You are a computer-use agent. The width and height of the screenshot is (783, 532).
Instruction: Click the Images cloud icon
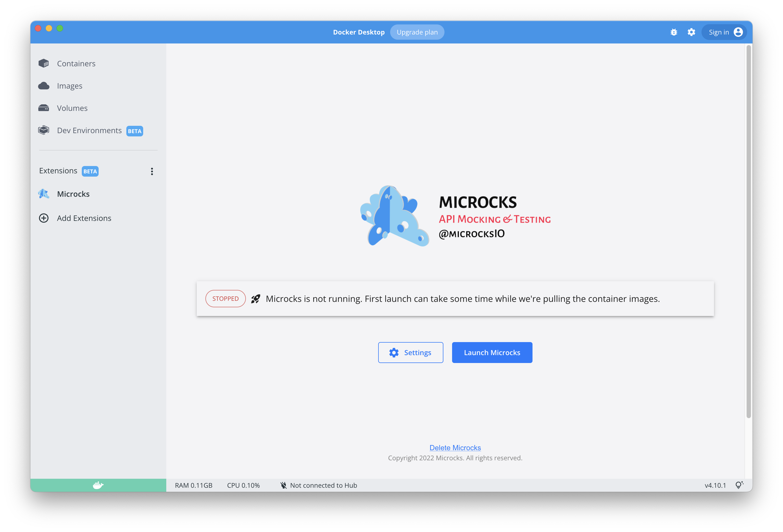coord(44,86)
